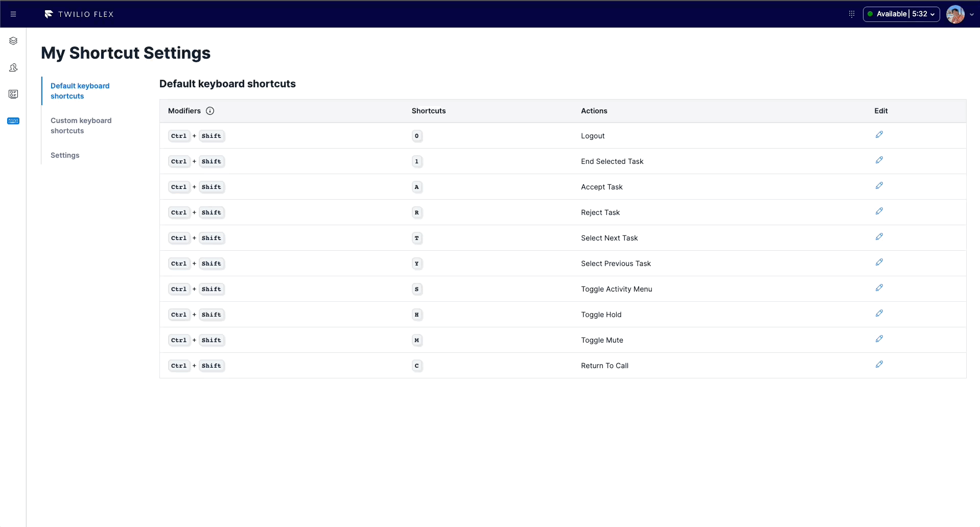Open the dialpad grid icon

pyautogui.click(x=852, y=14)
